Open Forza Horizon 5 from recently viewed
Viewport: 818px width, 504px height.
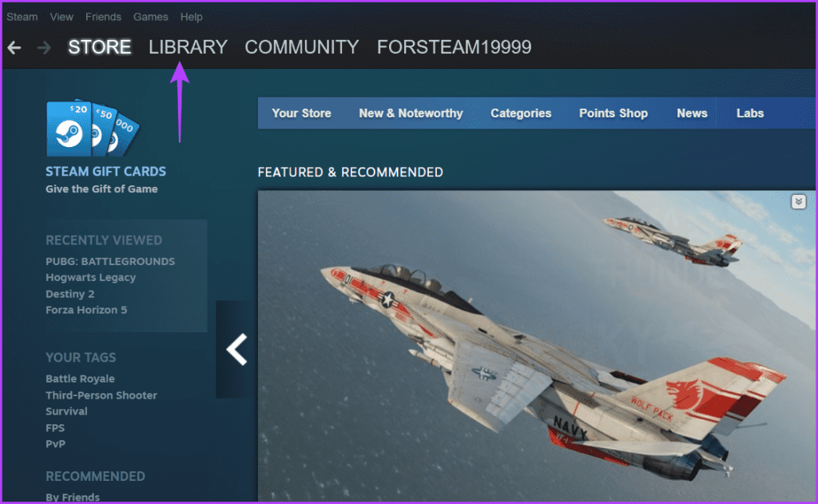[86, 310]
